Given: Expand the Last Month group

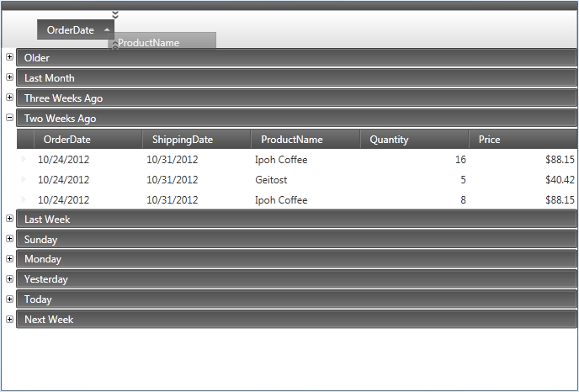Looking at the screenshot, I should point(9,77).
